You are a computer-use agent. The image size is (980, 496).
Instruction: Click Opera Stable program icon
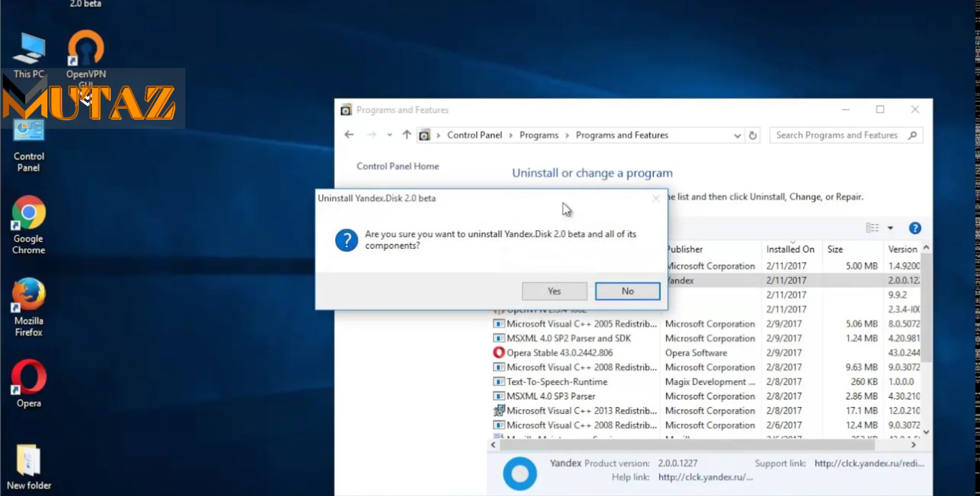point(499,353)
